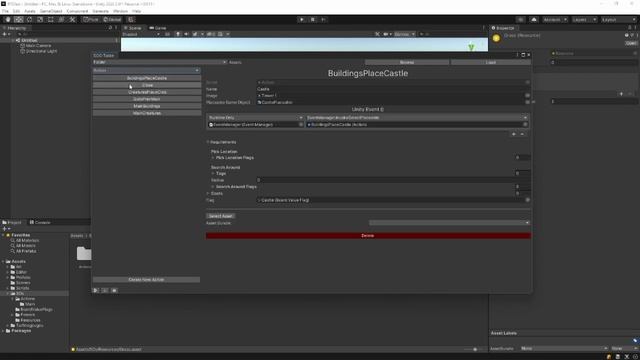Open the Folder dropdown in tool window

click(160, 62)
